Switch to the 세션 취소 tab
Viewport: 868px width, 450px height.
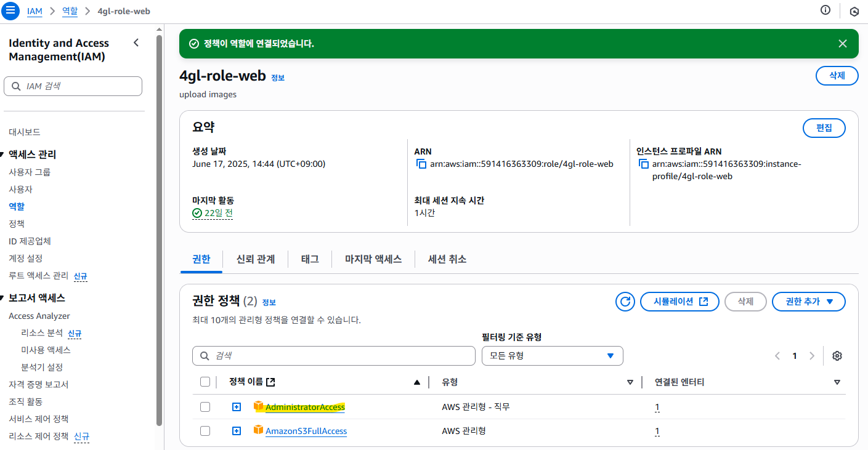coord(447,259)
